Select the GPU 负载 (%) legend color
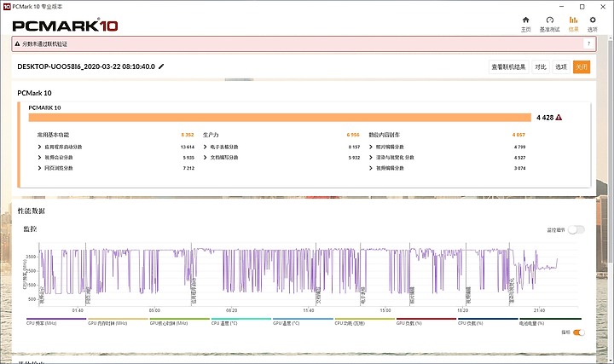This screenshot has width=614, height=364. [x=426, y=319]
